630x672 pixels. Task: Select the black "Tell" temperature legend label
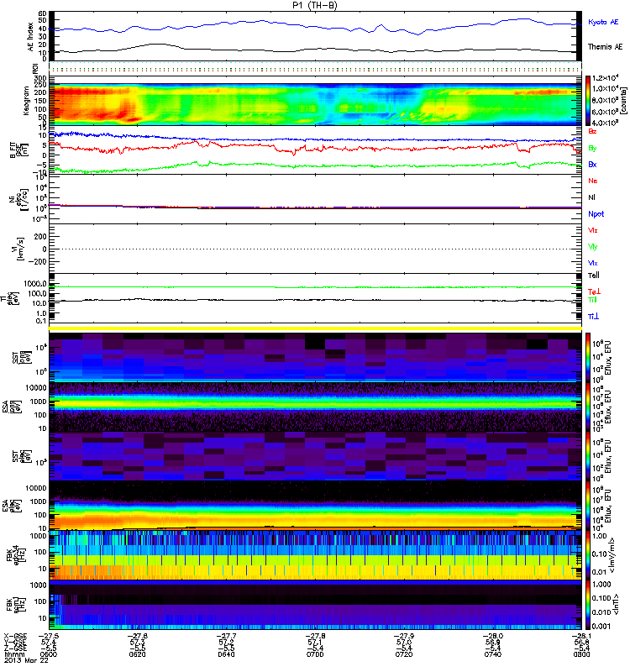coord(593,276)
